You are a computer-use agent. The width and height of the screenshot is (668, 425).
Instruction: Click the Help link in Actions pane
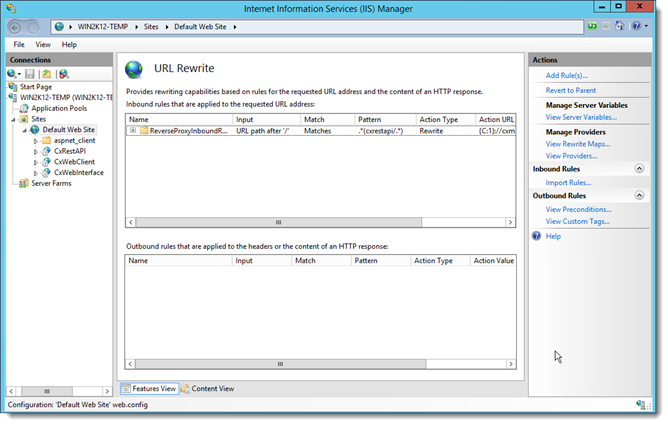pyautogui.click(x=553, y=236)
